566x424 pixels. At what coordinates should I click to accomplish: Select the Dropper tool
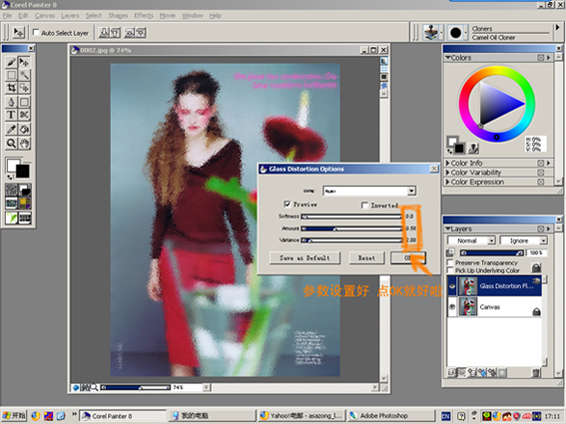(x=11, y=129)
